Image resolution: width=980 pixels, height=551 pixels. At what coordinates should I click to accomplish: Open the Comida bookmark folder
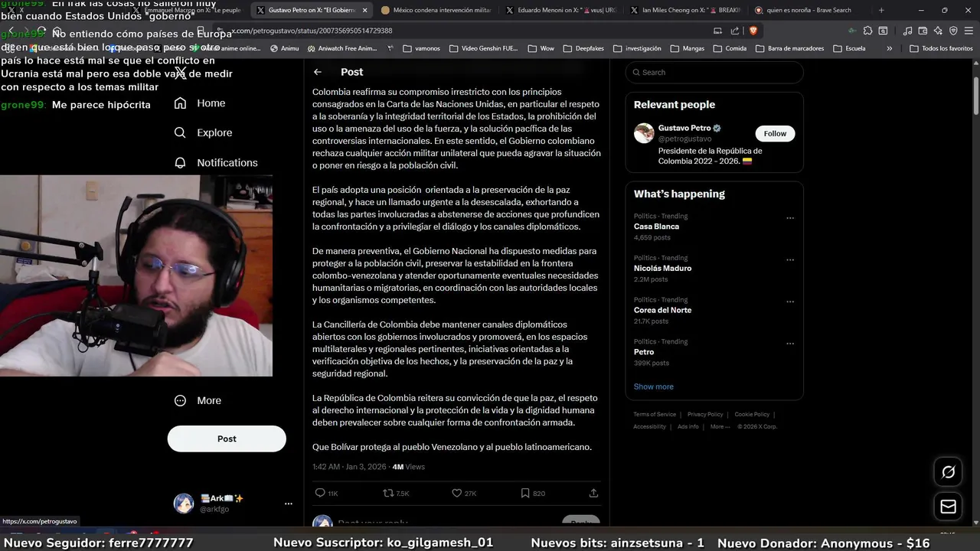[x=730, y=48]
